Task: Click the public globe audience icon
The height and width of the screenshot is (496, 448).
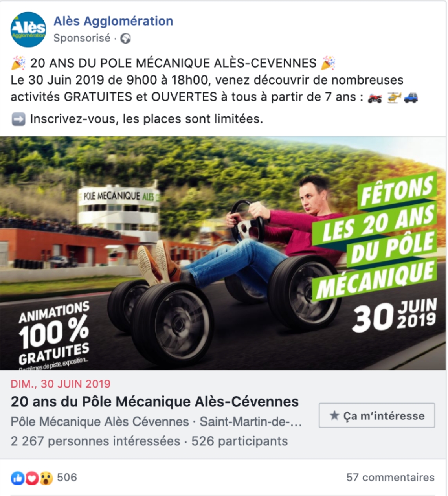Action: click(125, 39)
